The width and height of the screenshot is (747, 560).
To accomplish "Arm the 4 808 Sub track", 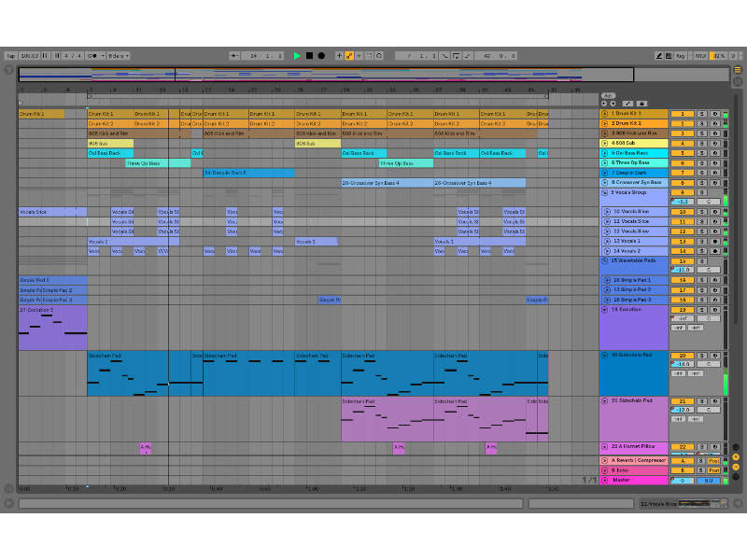I will click(x=715, y=144).
